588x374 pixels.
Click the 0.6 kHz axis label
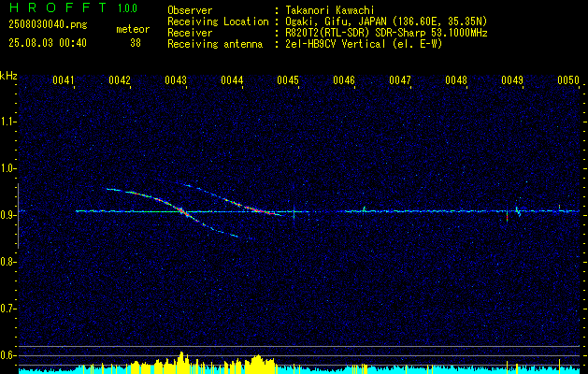point(7,355)
